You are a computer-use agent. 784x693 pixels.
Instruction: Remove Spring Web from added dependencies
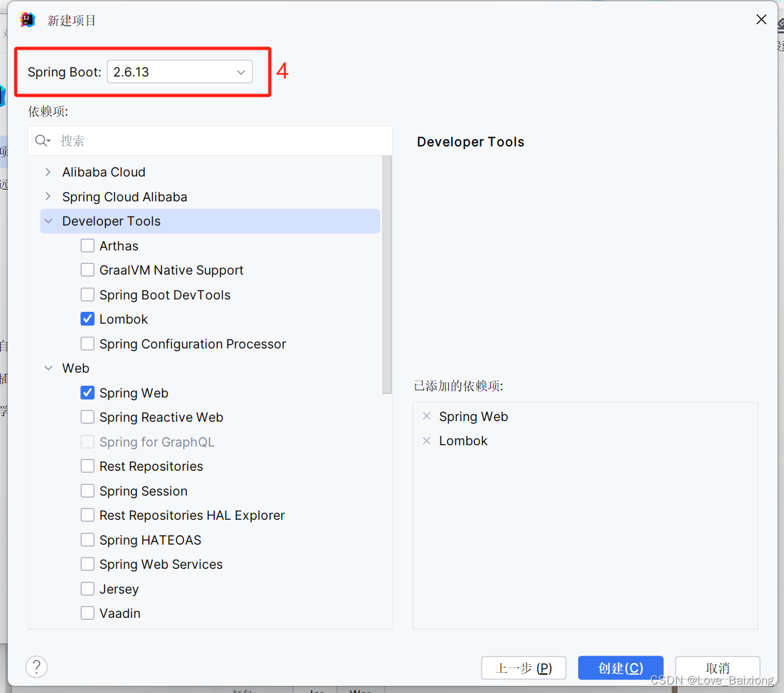427,416
